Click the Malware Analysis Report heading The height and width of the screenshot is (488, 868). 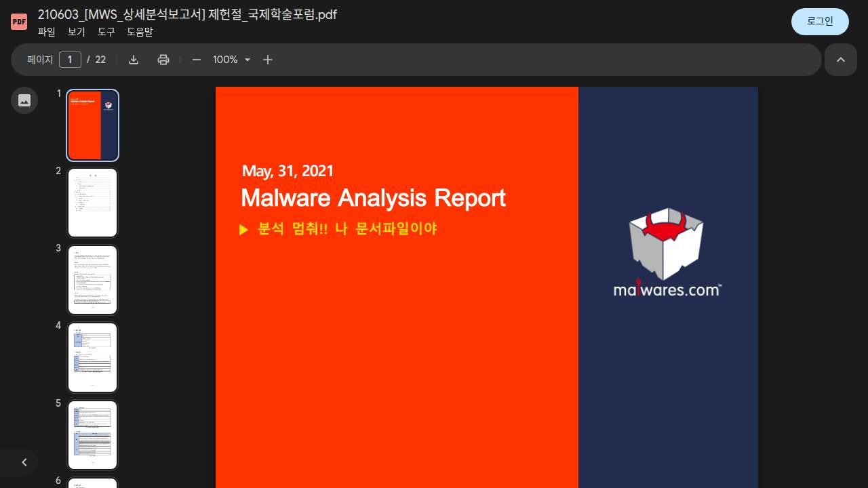pyautogui.click(x=373, y=198)
